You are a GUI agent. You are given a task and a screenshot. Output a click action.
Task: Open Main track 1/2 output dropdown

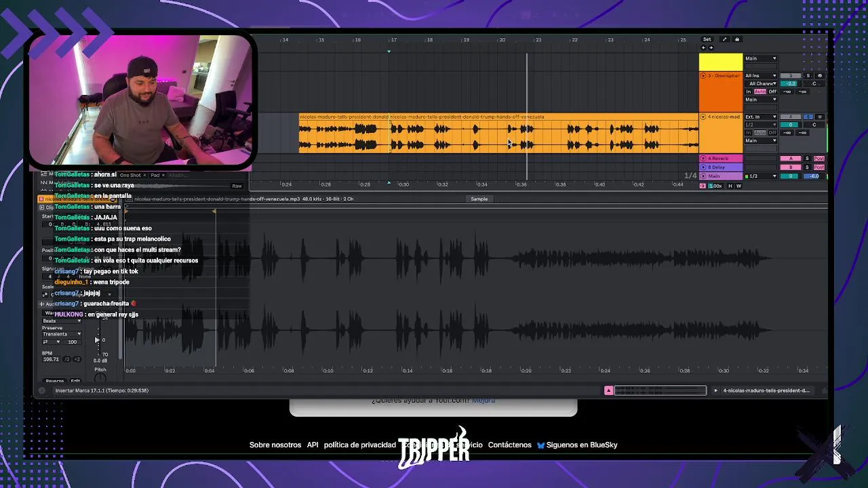(761, 176)
